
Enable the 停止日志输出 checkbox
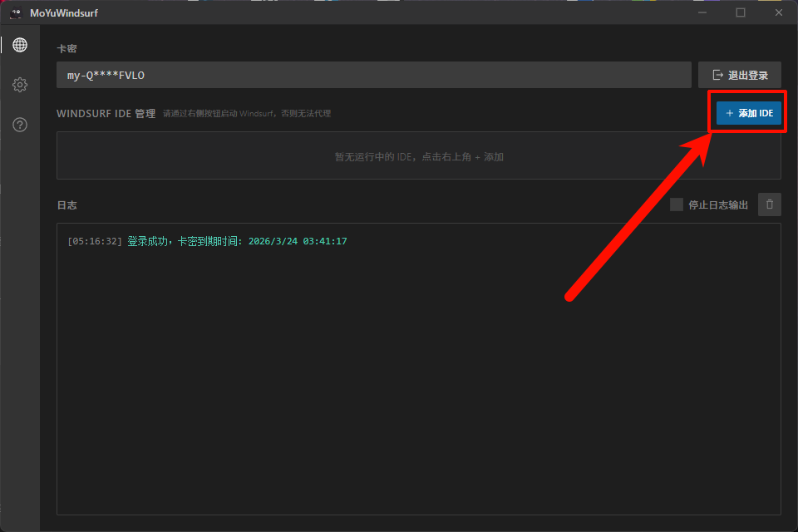pyautogui.click(x=677, y=204)
